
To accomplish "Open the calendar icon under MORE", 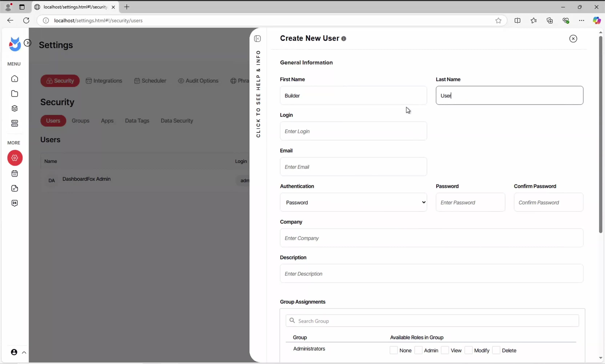I will click(15, 174).
